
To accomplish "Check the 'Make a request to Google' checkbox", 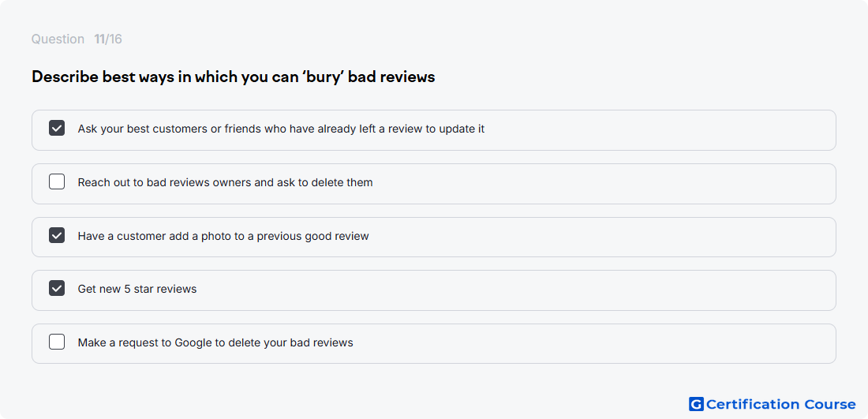I will click(x=57, y=342).
